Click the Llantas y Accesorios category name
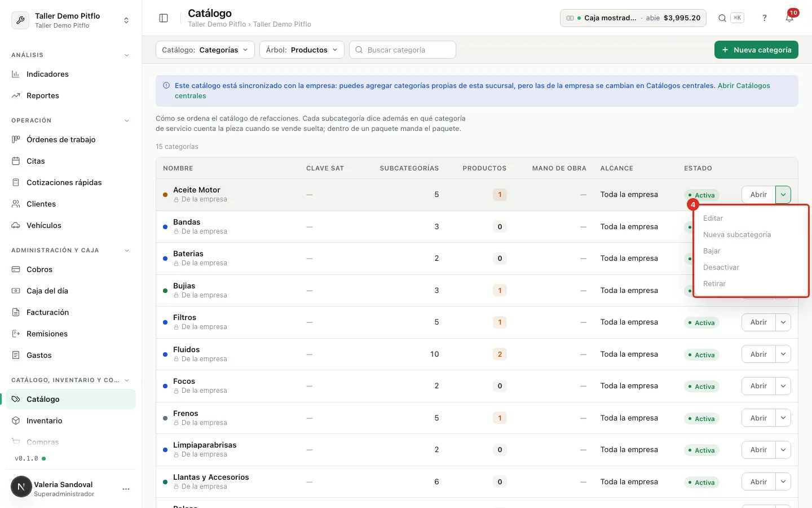The width and height of the screenshot is (812, 508). pos(211,478)
